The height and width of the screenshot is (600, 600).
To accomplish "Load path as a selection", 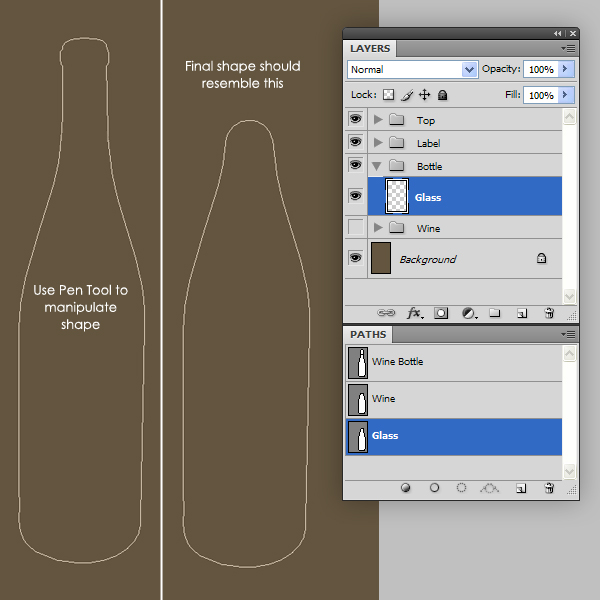I will [x=461, y=488].
